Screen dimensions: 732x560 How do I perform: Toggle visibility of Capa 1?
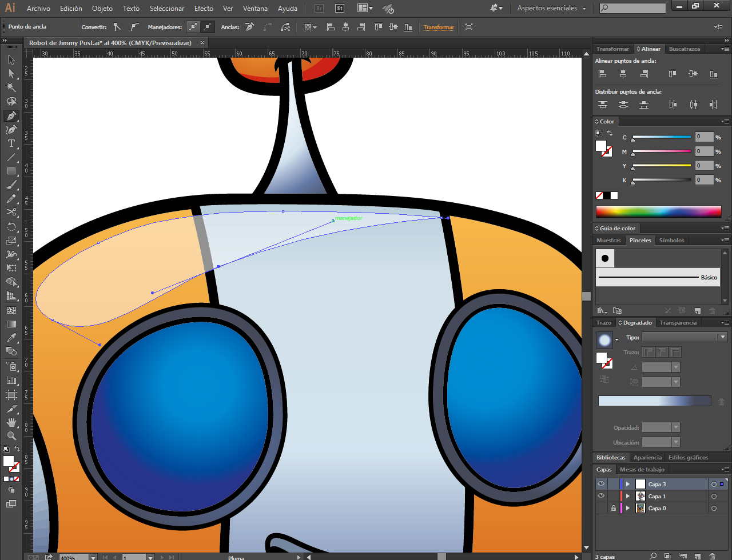pyautogui.click(x=601, y=496)
